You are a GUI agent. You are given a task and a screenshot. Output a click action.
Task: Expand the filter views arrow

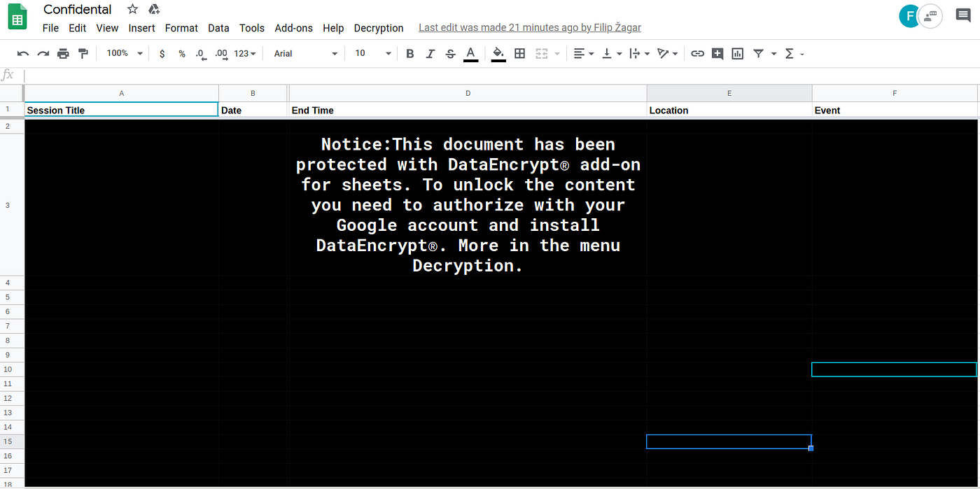[x=773, y=53]
